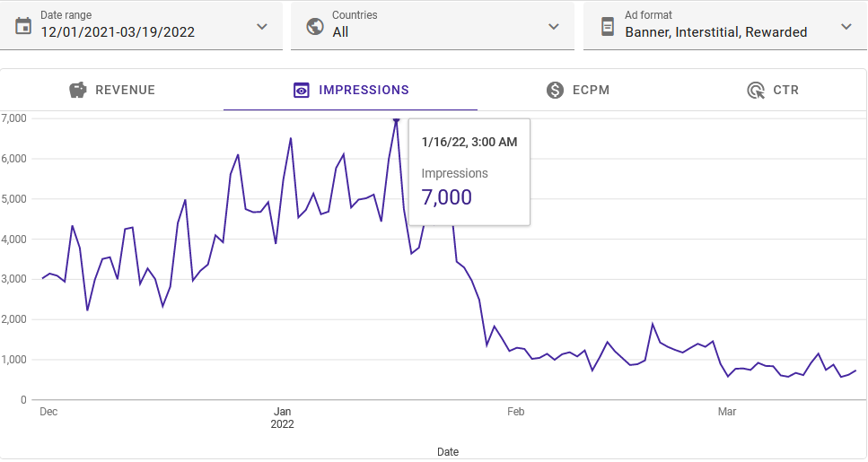Viewport: 868px width, 462px height.
Task: Click the 12/01/2021-03/19/2022 date range value
Action: [118, 32]
